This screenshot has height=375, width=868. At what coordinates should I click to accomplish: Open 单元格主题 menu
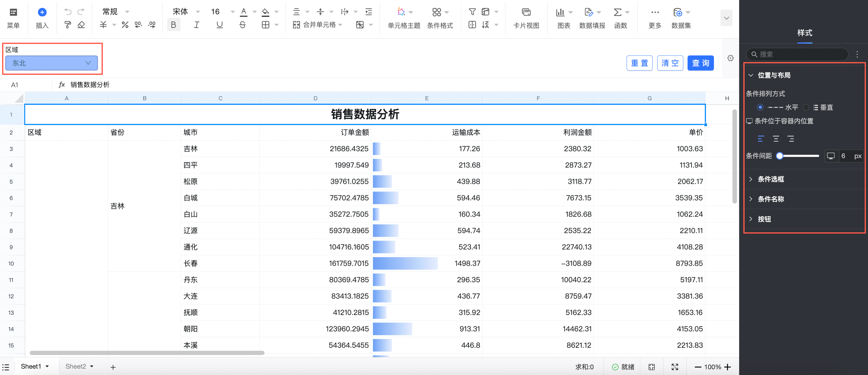(x=404, y=18)
